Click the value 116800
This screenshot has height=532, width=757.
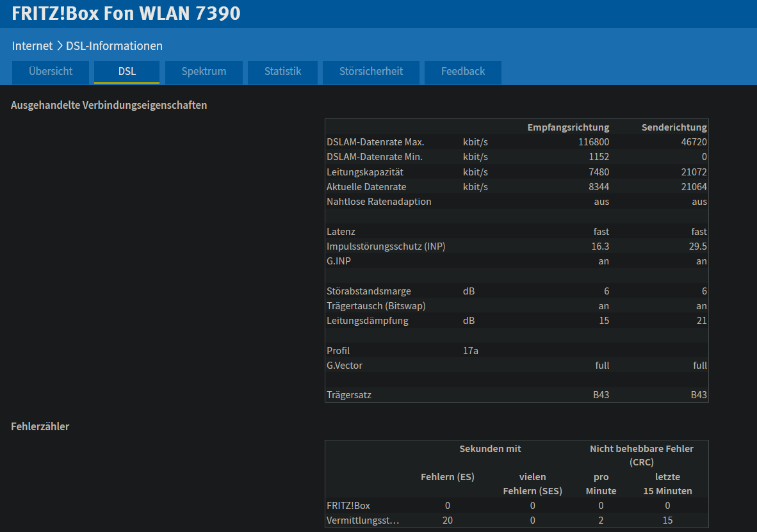click(594, 142)
